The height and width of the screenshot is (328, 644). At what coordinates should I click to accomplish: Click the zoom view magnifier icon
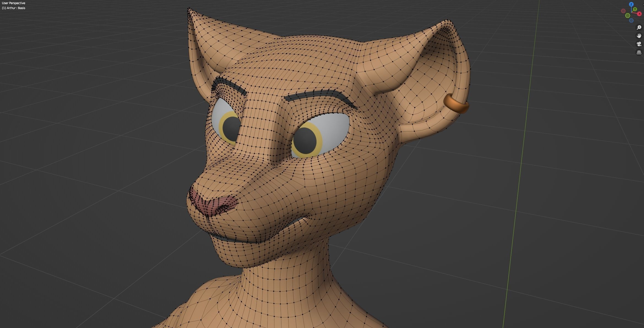tap(639, 27)
